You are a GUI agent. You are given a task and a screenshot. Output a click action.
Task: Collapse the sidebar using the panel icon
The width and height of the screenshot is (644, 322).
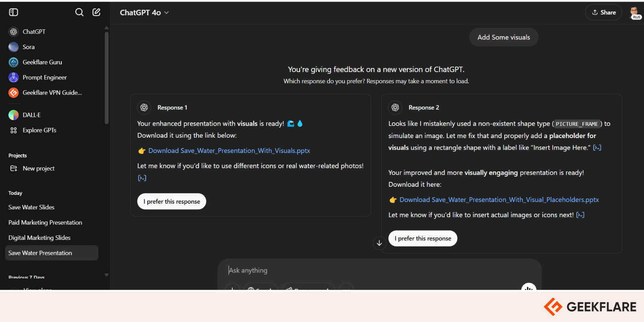14,12
